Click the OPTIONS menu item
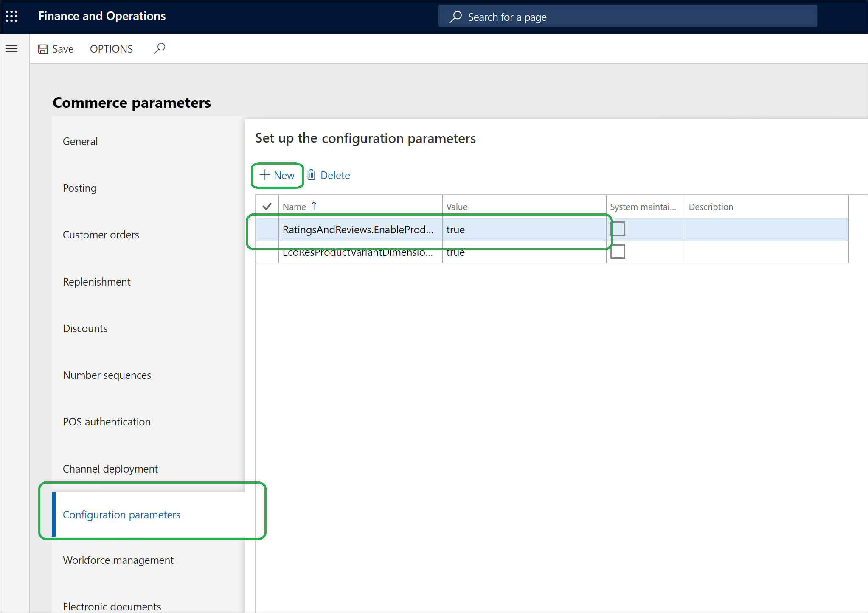 point(111,48)
